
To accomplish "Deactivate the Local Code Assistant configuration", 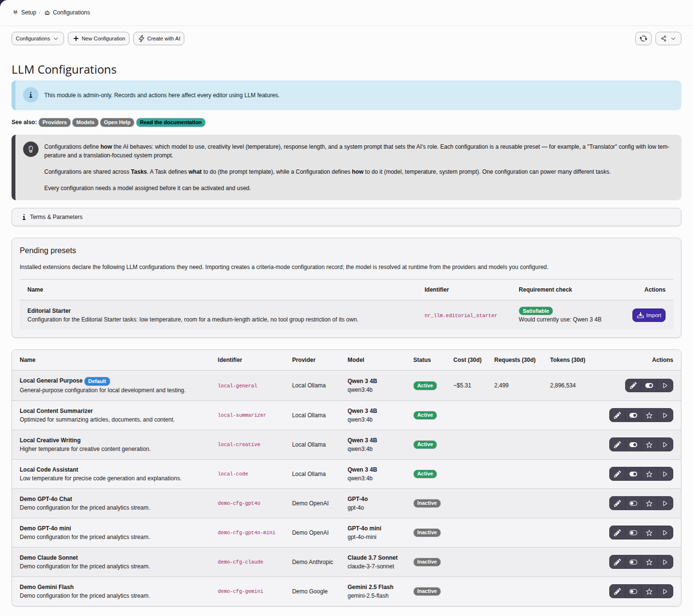I will pyautogui.click(x=633, y=474).
